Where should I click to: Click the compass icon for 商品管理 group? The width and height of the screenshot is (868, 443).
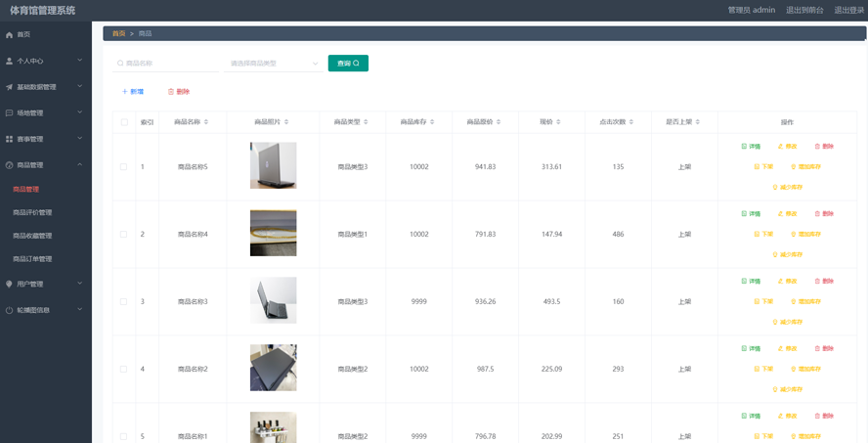pyautogui.click(x=9, y=165)
